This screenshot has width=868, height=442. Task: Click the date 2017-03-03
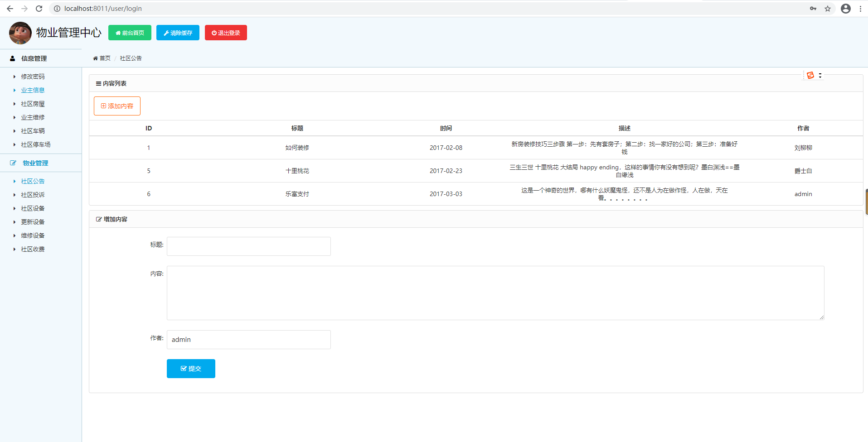[x=446, y=194]
